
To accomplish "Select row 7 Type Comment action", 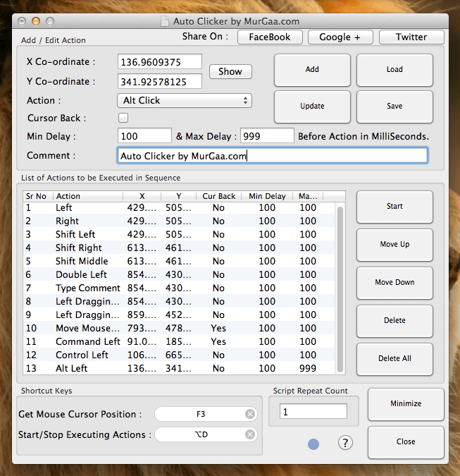I will pos(179,288).
